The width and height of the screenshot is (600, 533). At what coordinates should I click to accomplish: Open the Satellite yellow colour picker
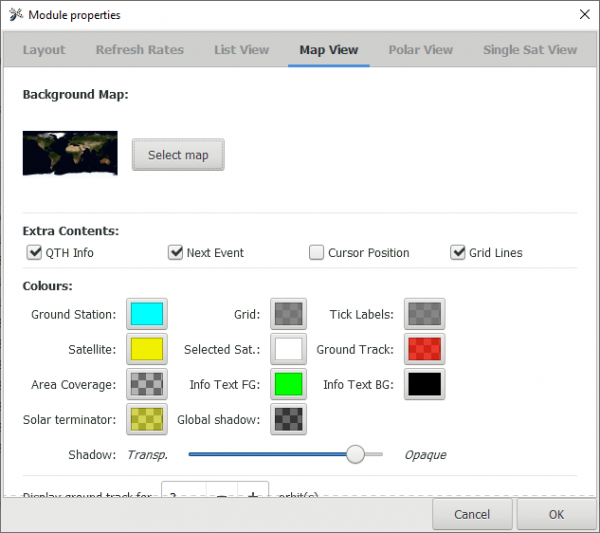click(x=147, y=349)
